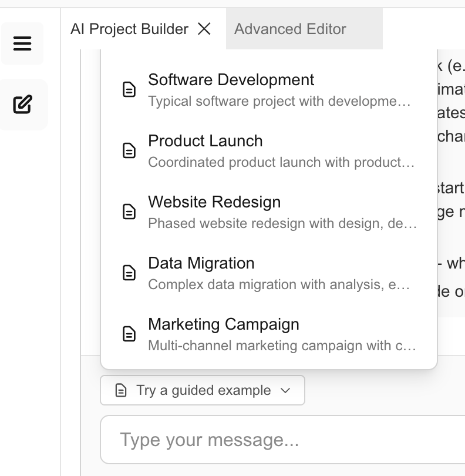This screenshot has width=465, height=476.
Task: Switch to the Advanced Editor tab
Action: click(x=290, y=29)
